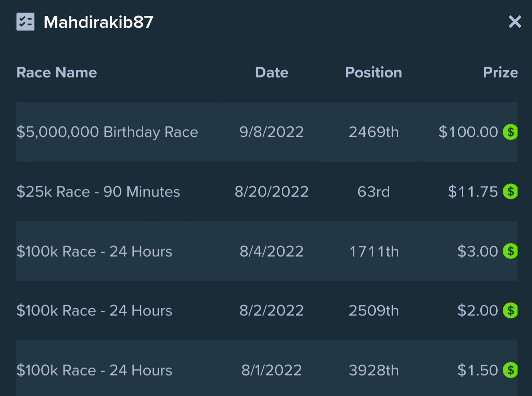
Task: Select the Prize column header
Action: tap(500, 72)
